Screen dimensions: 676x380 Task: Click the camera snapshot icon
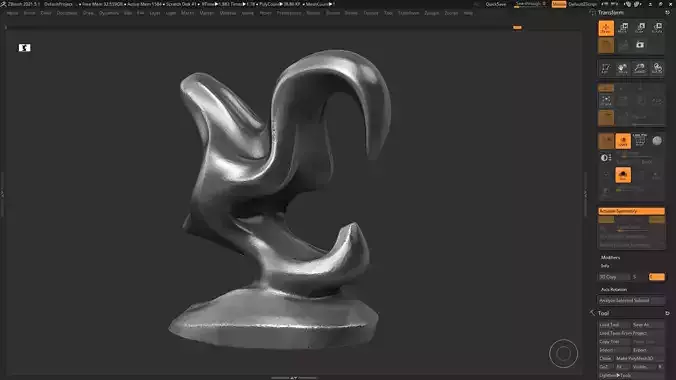pyautogui.click(x=640, y=45)
